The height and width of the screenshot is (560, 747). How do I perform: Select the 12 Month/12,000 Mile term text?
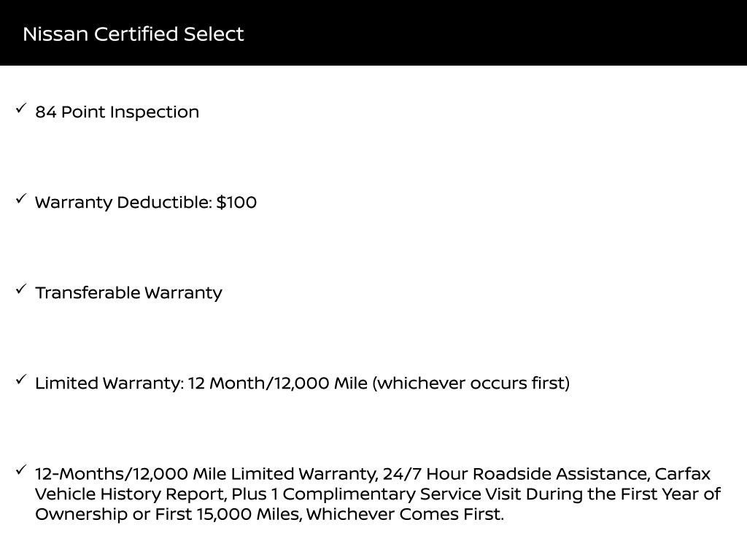coord(277,384)
